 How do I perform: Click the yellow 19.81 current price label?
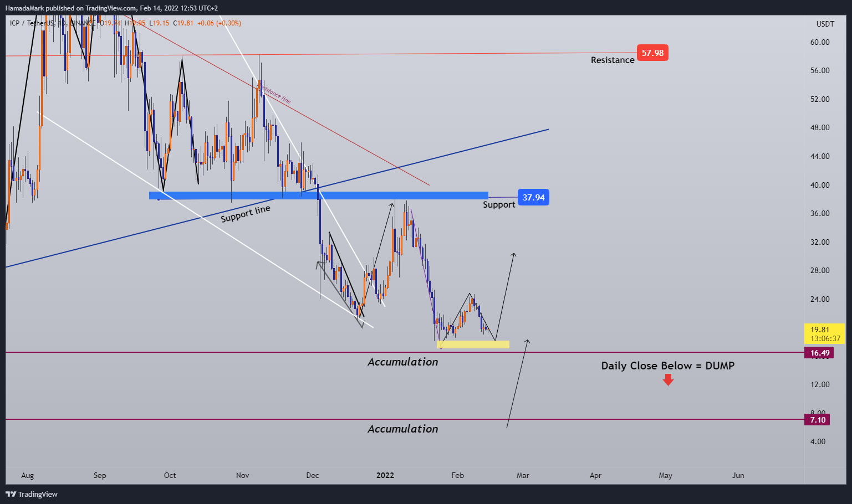point(820,330)
